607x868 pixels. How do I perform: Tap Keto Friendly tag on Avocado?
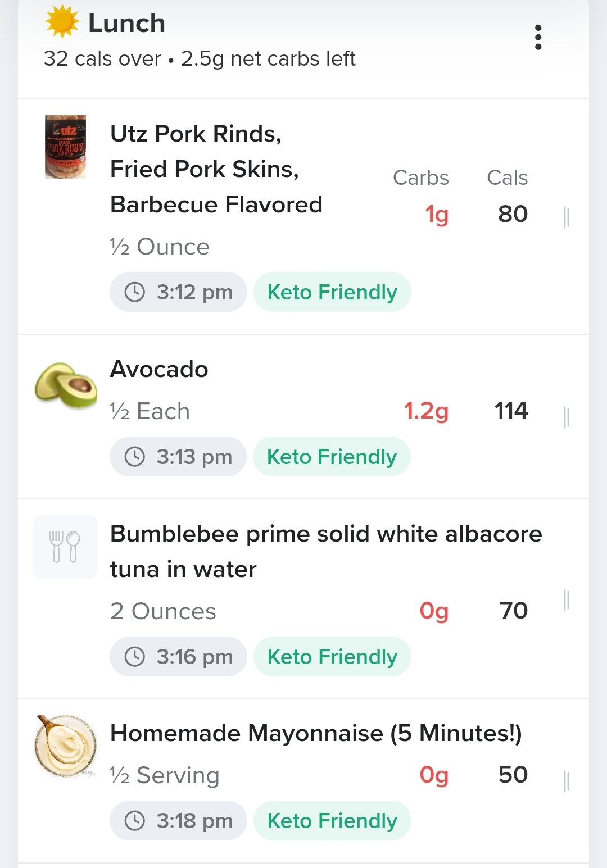332,457
